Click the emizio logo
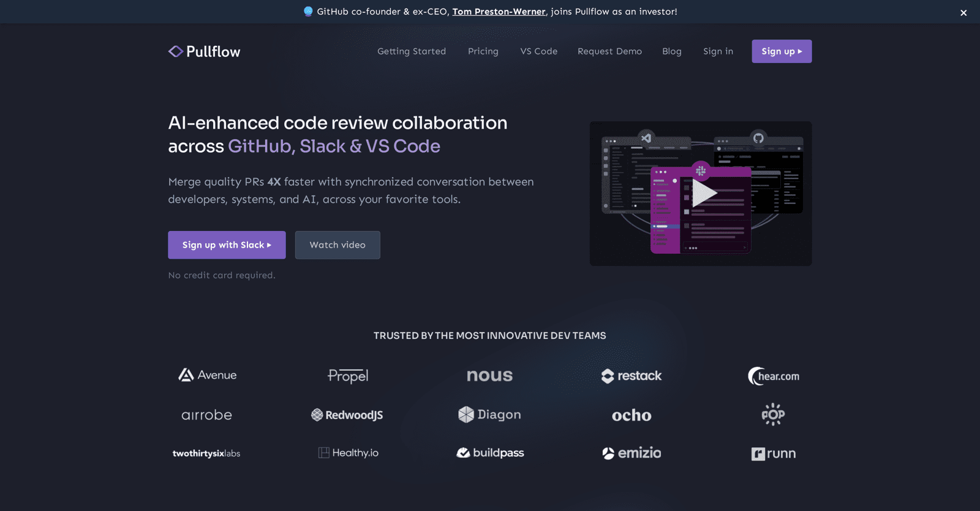This screenshot has height=511, width=980. click(631, 453)
